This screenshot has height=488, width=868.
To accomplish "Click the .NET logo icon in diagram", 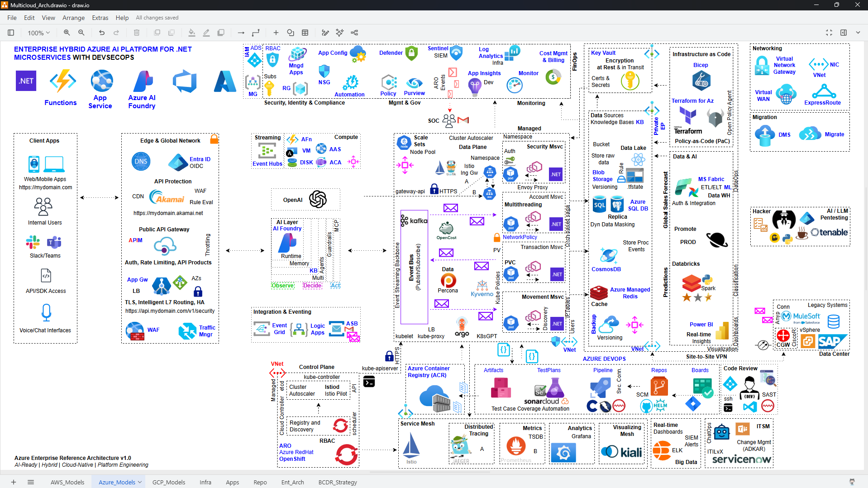I will (x=26, y=81).
